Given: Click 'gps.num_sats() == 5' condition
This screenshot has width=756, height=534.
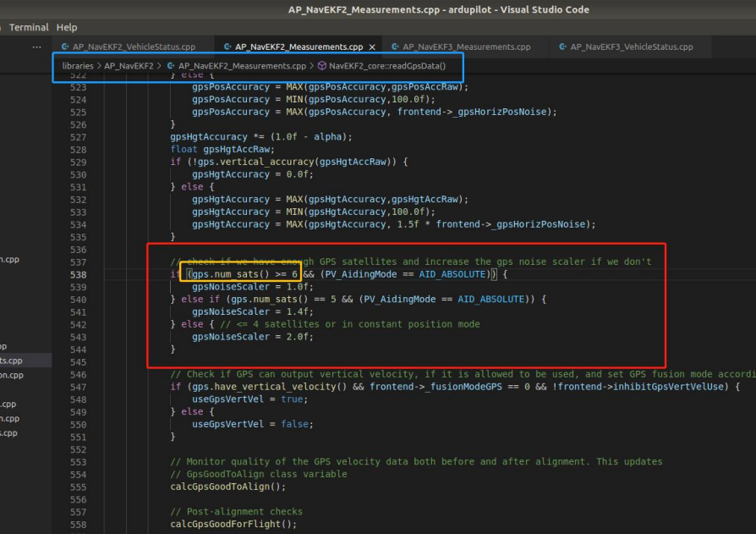Looking at the screenshot, I should 283,300.
